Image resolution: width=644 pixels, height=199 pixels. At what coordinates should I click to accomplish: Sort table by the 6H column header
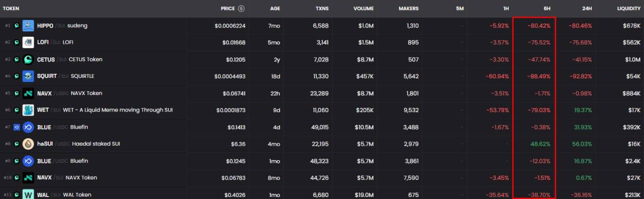(x=547, y=9)
